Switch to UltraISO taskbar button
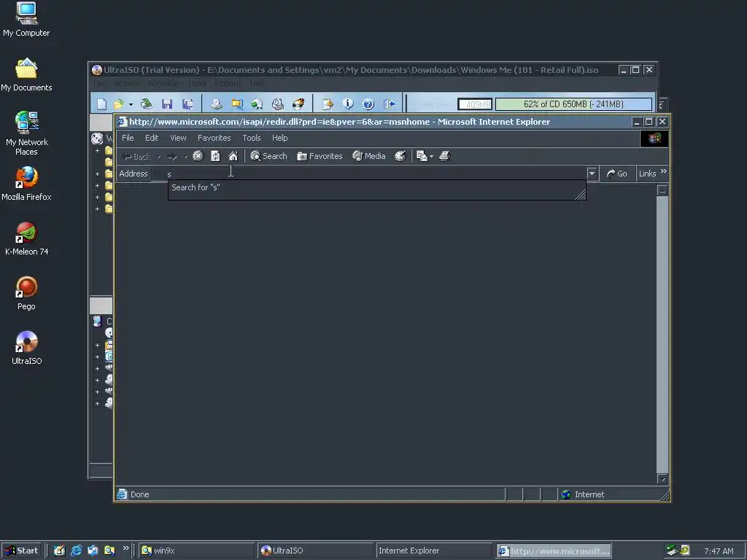 point(315,551)
